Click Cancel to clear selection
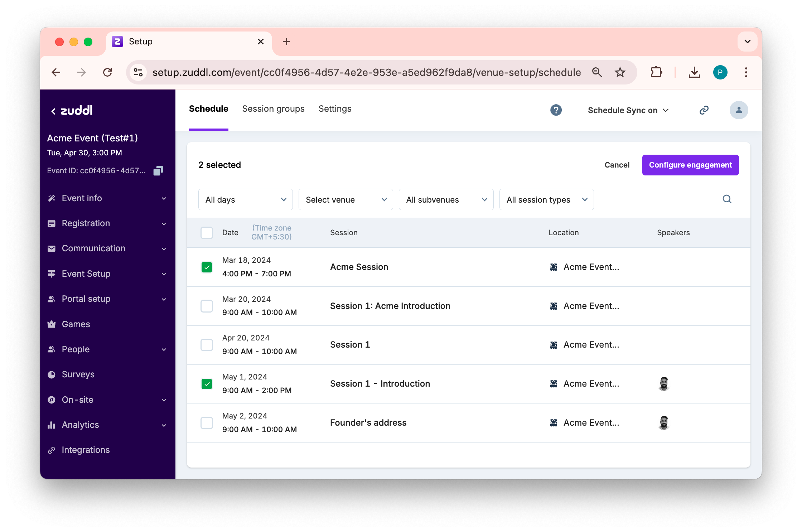802x532 pixels. (617, 165)
